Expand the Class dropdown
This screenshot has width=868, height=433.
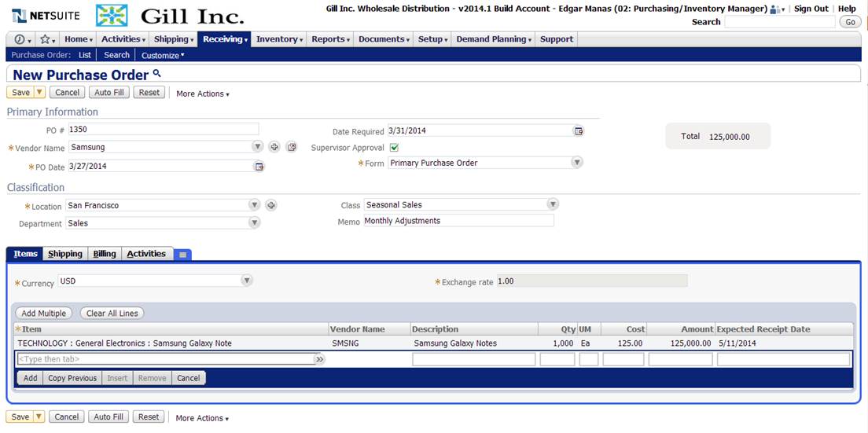click(x=553, y=204)
